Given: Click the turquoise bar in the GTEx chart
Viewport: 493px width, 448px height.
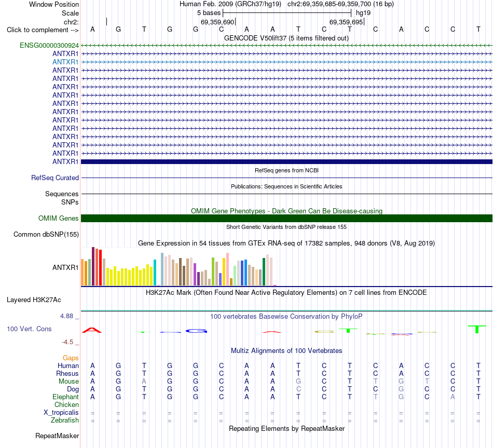Looking at the screenshot, I should [155, 273].
